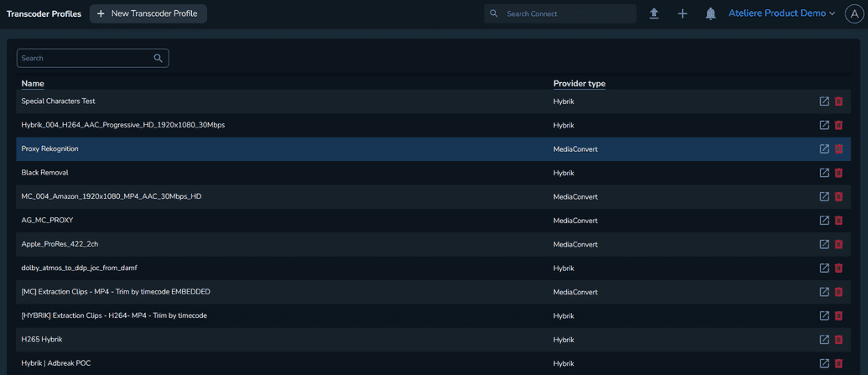Screen dimensions: 868x375
Task: Expand the Ateliere Product Demo dropdown
Action: point(782,13)
